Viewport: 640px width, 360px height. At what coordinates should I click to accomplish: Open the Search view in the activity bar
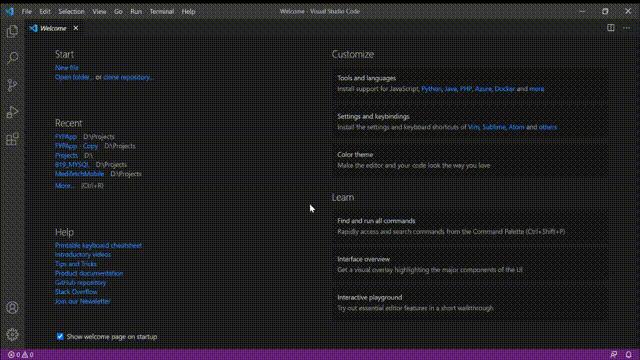pyautogui.click(x=12, y=58)
